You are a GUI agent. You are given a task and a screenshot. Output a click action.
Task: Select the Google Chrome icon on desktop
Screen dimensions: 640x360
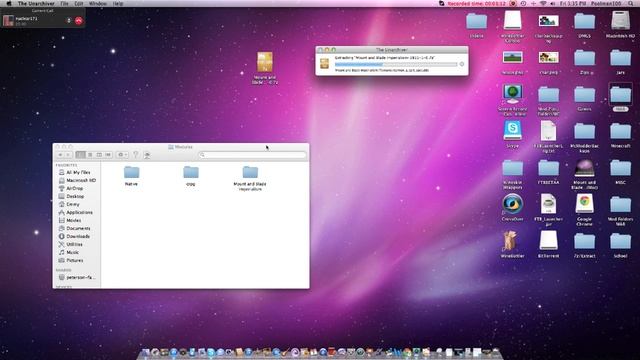point(584,204)
